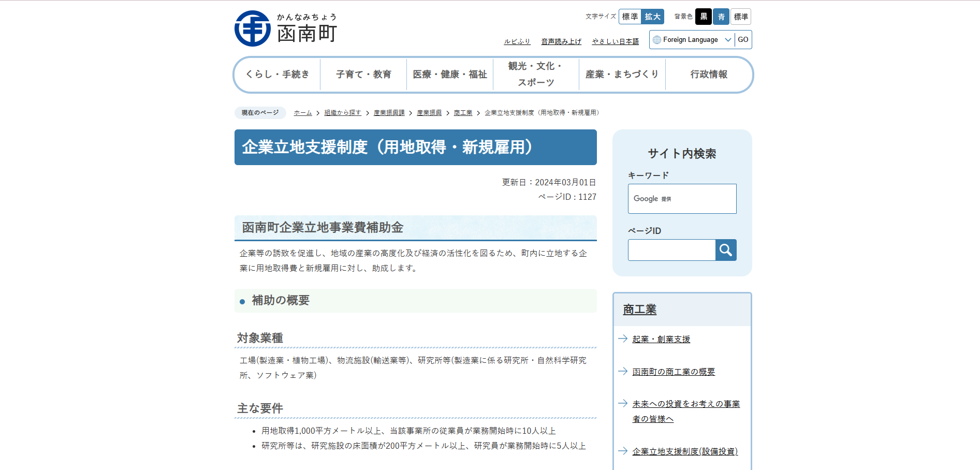Go to ホーム breadcrumb link
The height and width of the screenshot is (470, 980).
tap(303, 113)
